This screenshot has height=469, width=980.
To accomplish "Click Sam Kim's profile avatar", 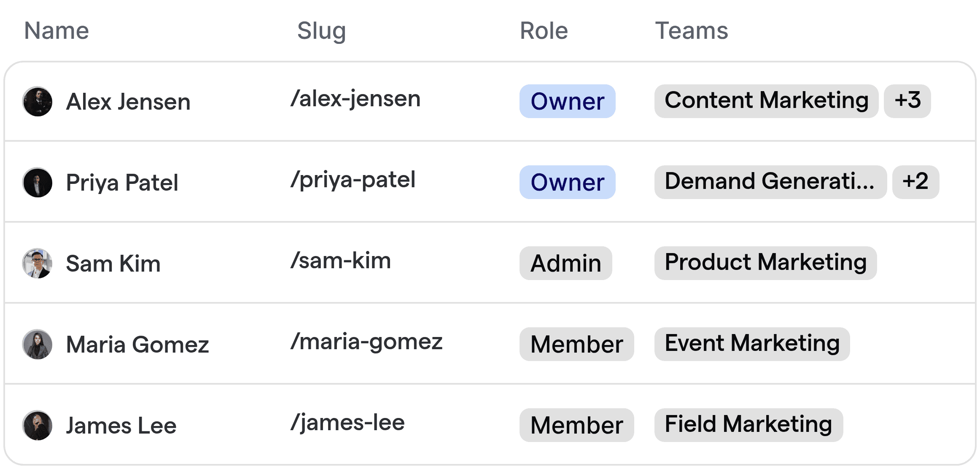I will click(x=37, y=263).
